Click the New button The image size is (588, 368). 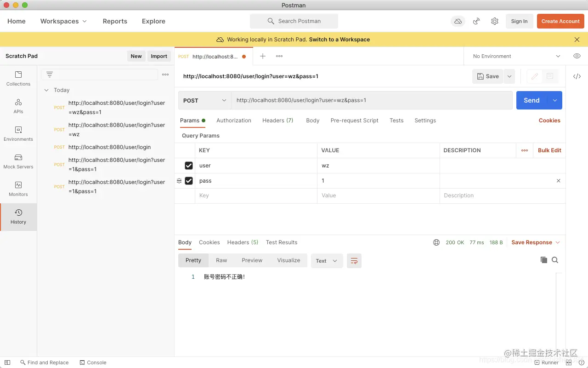pos(136,56)
